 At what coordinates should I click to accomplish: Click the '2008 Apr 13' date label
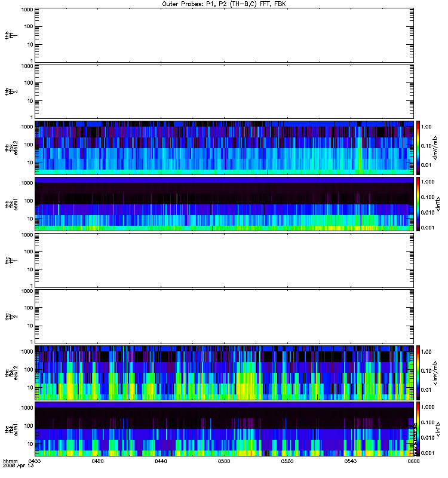(18, 466)
